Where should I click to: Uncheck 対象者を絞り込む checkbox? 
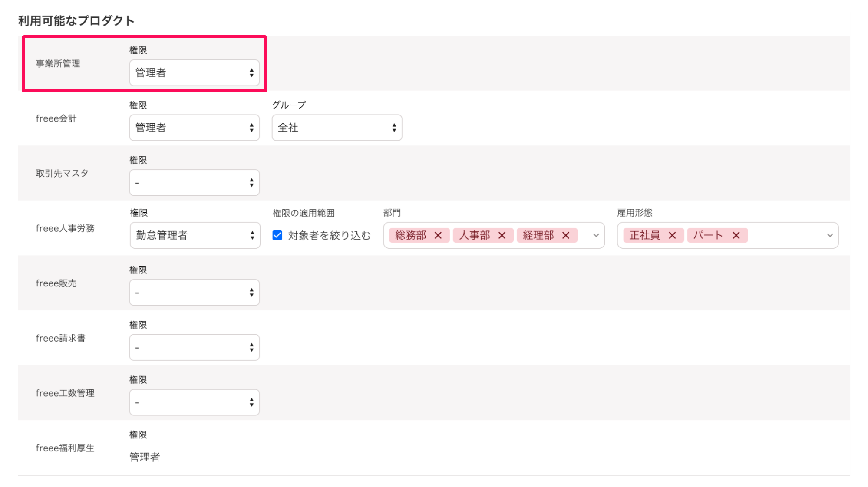277,235
